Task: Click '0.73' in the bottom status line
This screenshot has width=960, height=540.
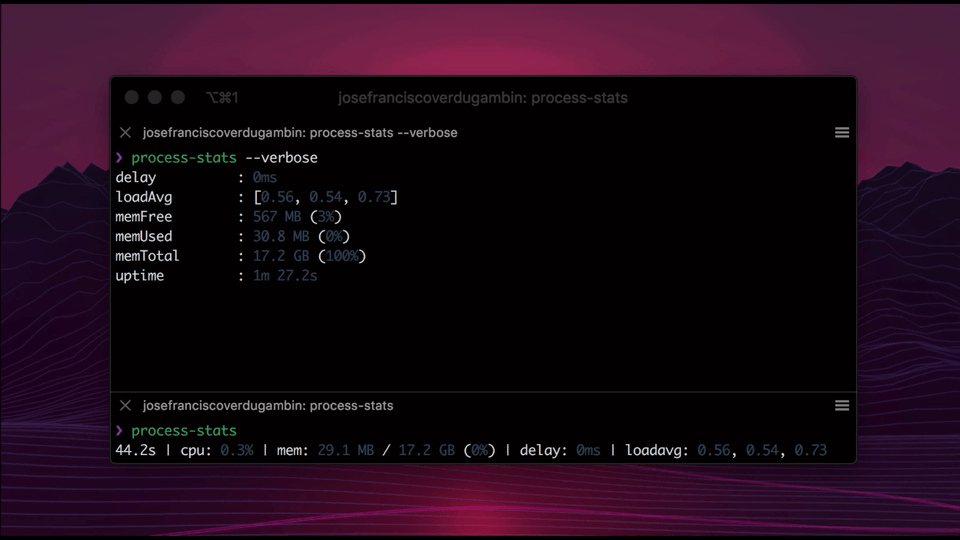Action: coord(811,451)
